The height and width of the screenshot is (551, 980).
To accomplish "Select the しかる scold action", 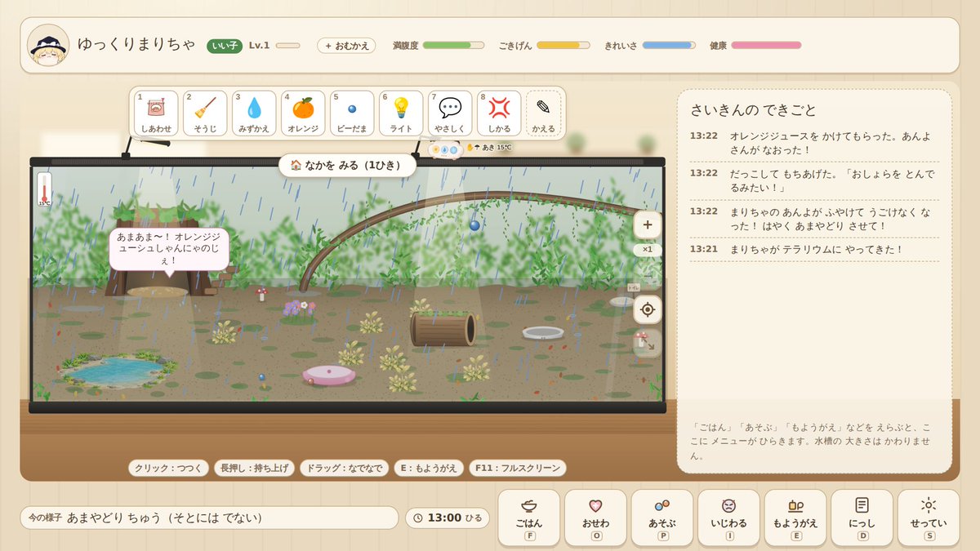I will pos(499,113).
